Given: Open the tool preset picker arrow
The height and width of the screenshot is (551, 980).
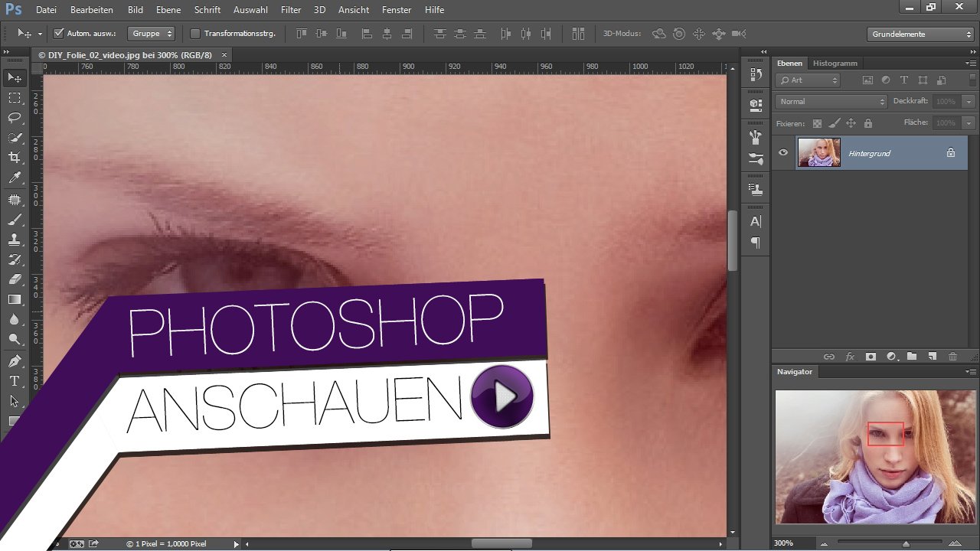Looking at the screenshot, I should (40, 34).
